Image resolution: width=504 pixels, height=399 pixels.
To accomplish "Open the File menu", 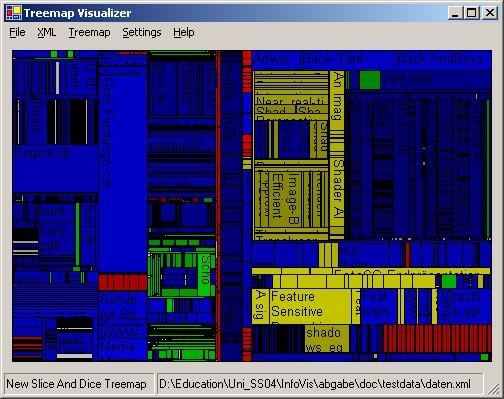I will pyautogui.click(x=17, y=32).
